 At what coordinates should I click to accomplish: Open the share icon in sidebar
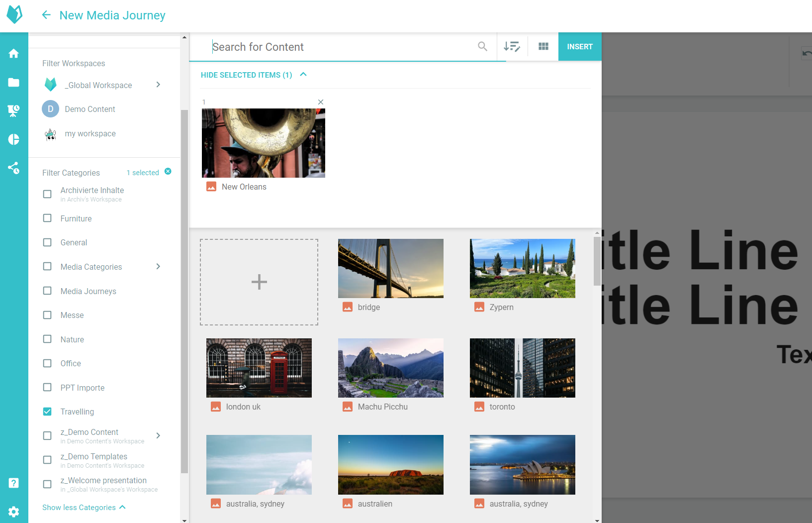[14, 168]
